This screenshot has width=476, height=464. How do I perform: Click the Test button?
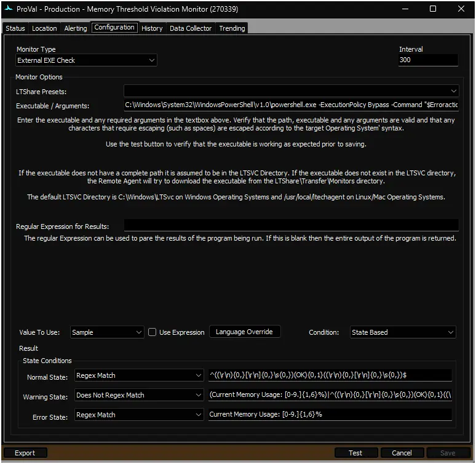[356, 453]
